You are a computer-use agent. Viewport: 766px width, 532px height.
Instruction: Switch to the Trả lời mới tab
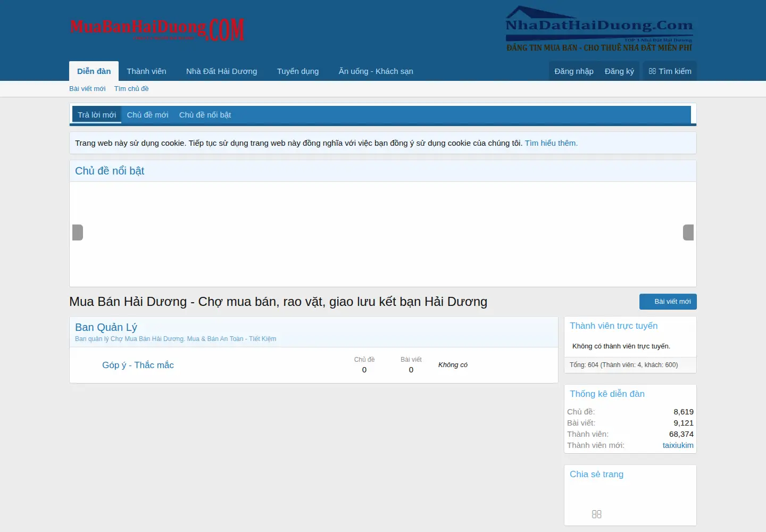click(97, 115)
